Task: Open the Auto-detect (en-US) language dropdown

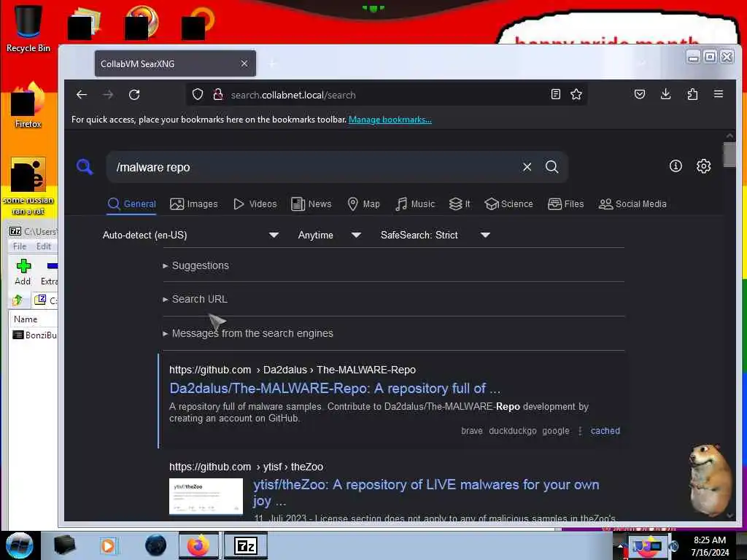Action: pos(190,235)
